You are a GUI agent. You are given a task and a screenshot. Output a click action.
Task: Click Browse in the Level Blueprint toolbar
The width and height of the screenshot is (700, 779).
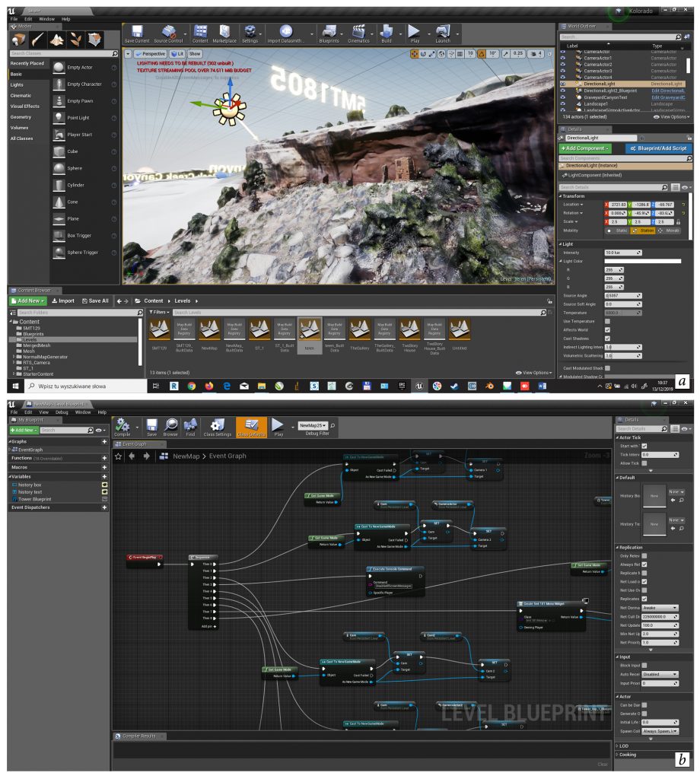pyautogui.click(x=170, y=428)
